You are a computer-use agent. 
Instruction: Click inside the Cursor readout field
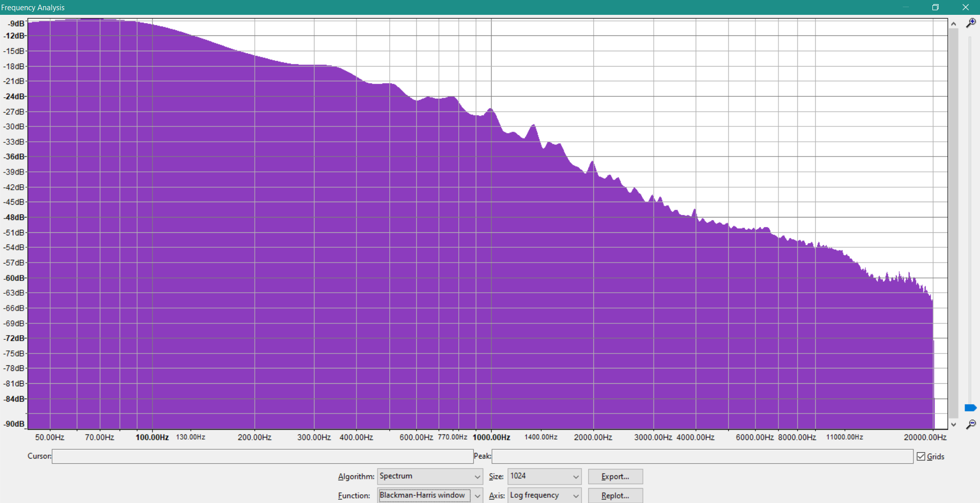tap(262, 456)
